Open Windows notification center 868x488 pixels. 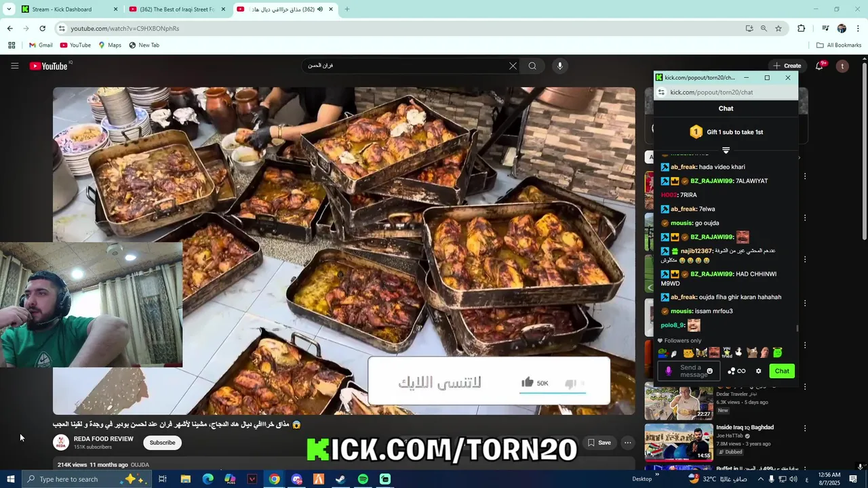click(x=854, y=479)
